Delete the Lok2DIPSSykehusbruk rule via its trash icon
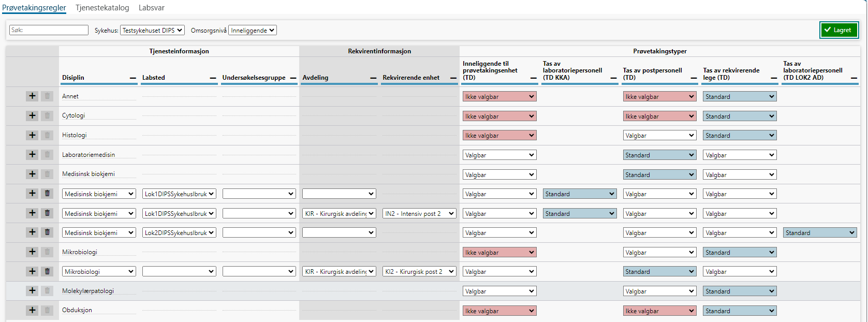 pyautogui.click(x=47, y=232)
